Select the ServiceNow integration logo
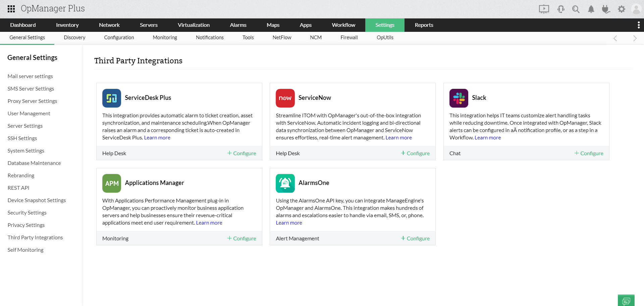This screenshot has height=306, width=644. click(285, 98)
